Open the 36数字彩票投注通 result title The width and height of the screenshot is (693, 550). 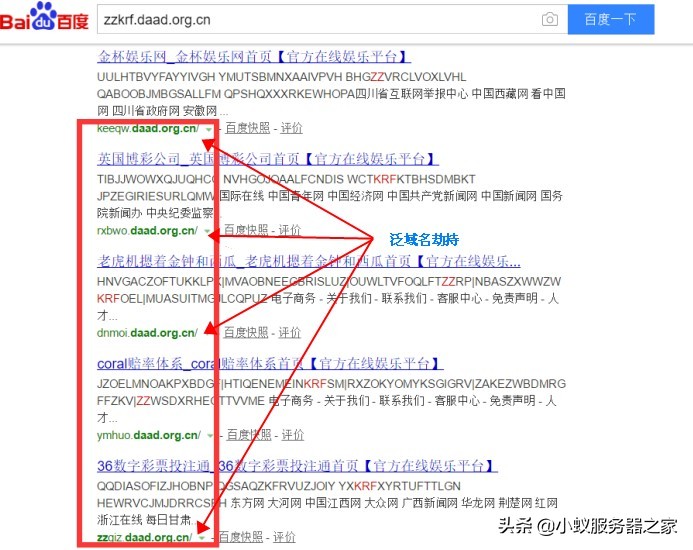(297, 466)
